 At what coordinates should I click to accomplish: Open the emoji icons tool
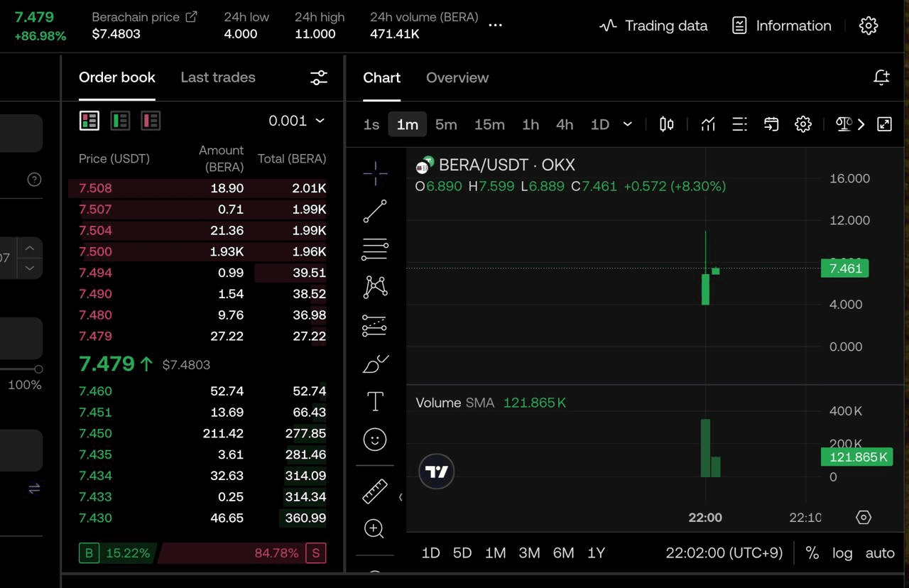[x=375, y=440]
